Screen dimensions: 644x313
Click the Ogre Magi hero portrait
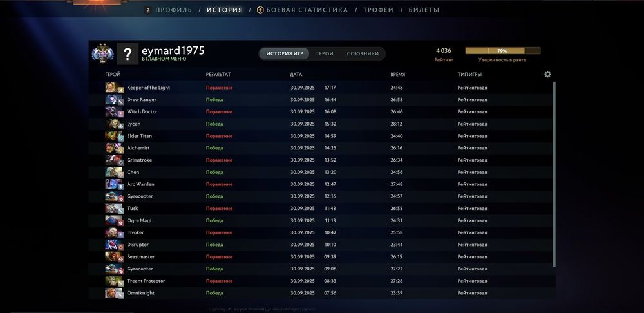pos(114,220)
